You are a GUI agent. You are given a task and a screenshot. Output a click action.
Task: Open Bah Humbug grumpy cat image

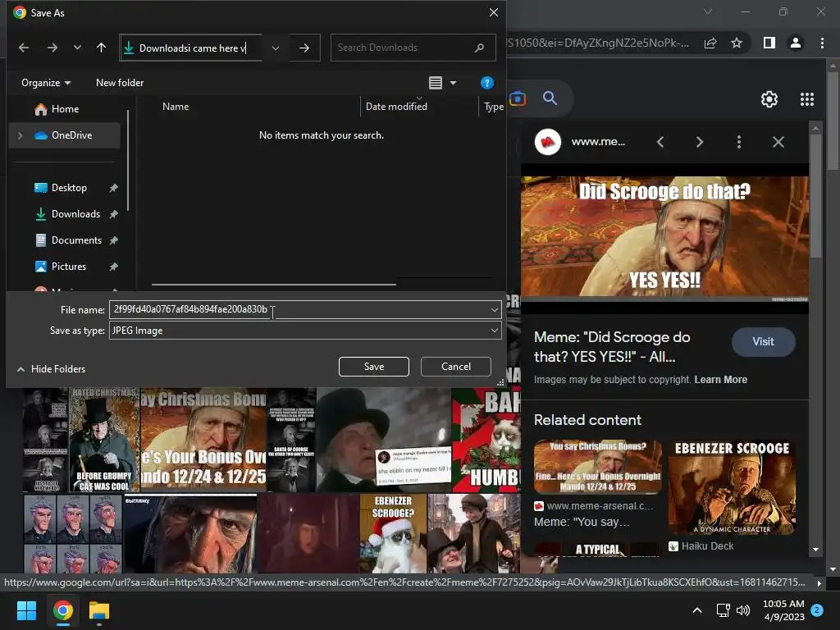(x=486, y=440)
